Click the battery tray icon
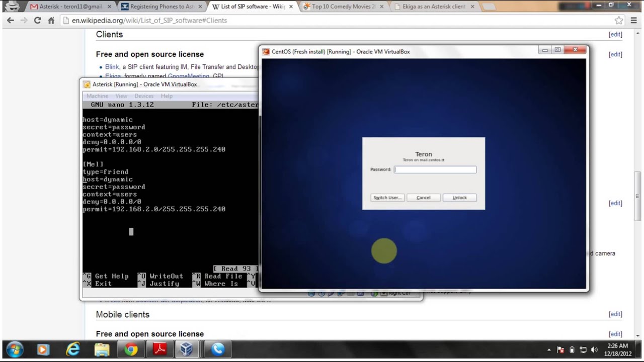The image size is (644, 362). (x=572, y=350)
